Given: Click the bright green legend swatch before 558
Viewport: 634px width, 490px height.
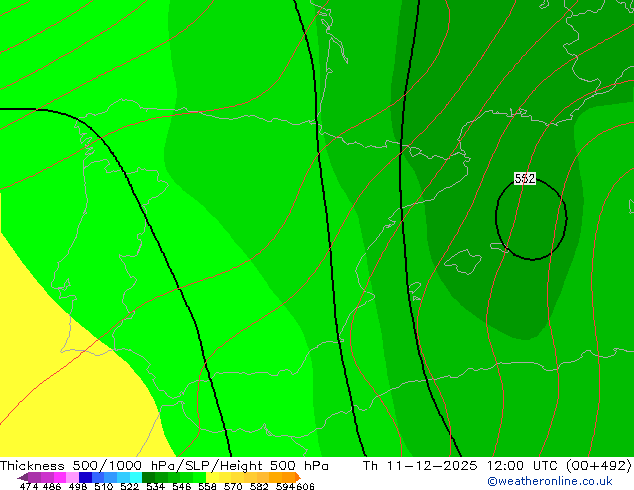Looking at the screenshot, I should [199, 477].
